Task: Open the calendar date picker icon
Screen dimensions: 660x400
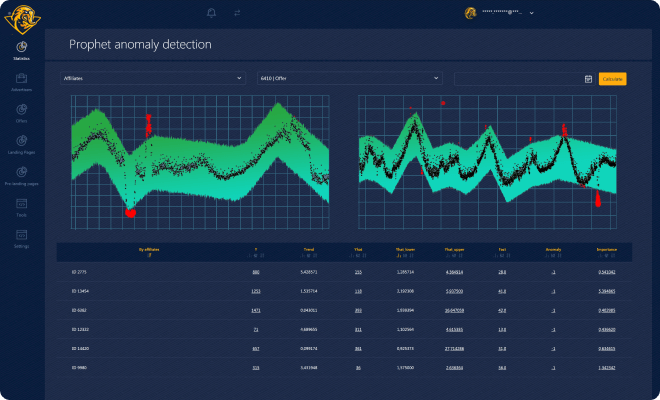Action: pos(588,78)
